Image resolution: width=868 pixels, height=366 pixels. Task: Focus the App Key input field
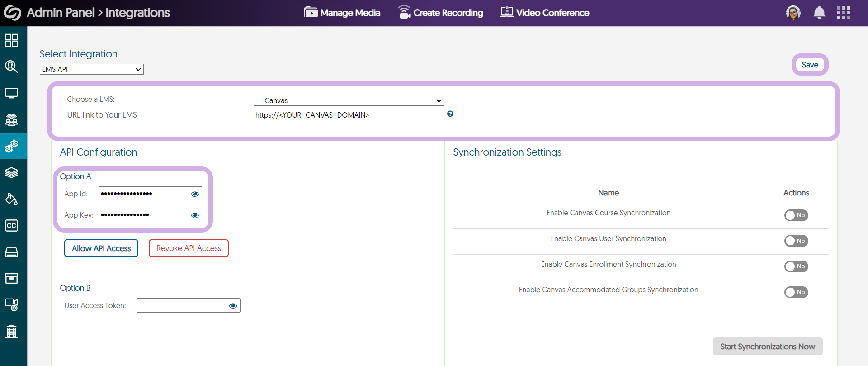(151, 215)
